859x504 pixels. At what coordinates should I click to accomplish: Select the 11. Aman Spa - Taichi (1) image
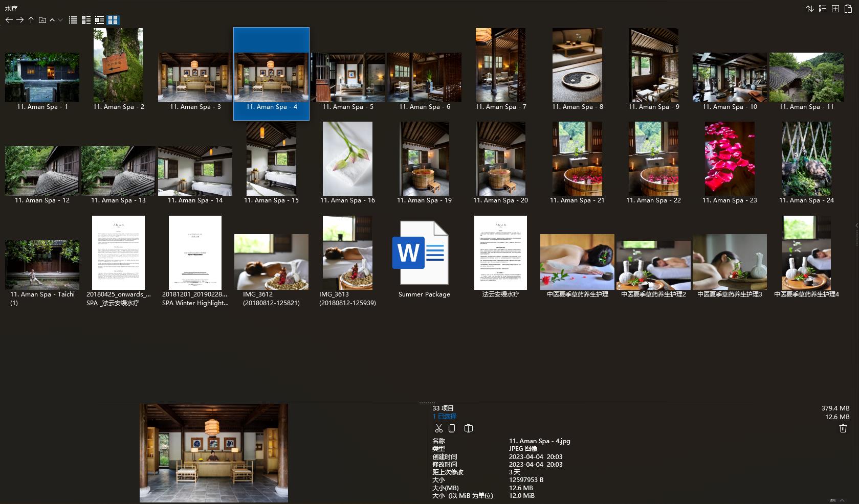click(x=42, y=265)
